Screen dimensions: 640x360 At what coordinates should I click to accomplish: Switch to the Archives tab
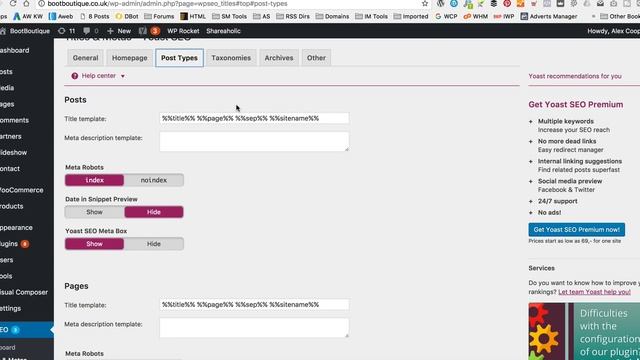[x=279, y=58]
